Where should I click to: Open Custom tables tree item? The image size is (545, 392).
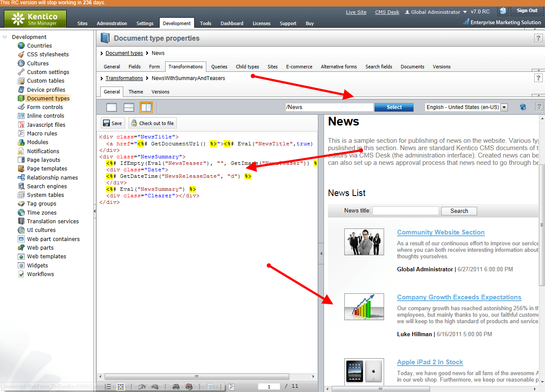(46, 81)
